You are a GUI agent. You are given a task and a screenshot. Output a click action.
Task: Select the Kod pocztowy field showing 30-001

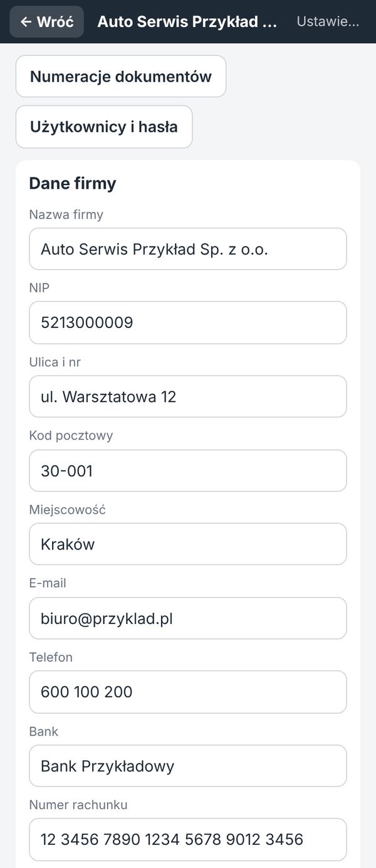pyautogui.click(x=188, y=470)
